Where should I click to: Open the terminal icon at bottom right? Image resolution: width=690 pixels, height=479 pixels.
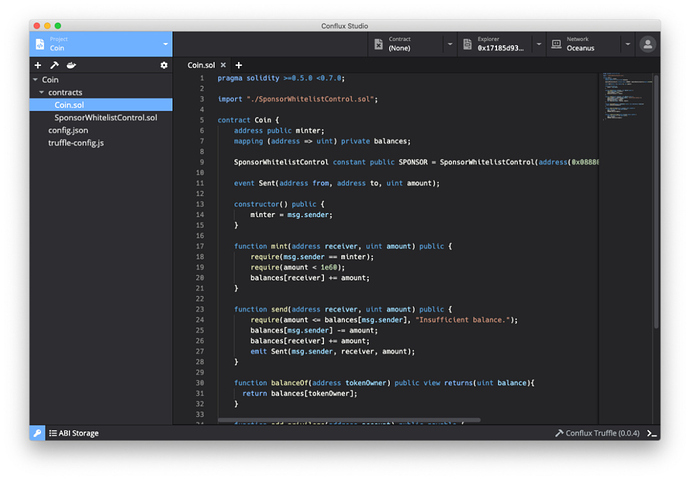(x=651, y=433)
